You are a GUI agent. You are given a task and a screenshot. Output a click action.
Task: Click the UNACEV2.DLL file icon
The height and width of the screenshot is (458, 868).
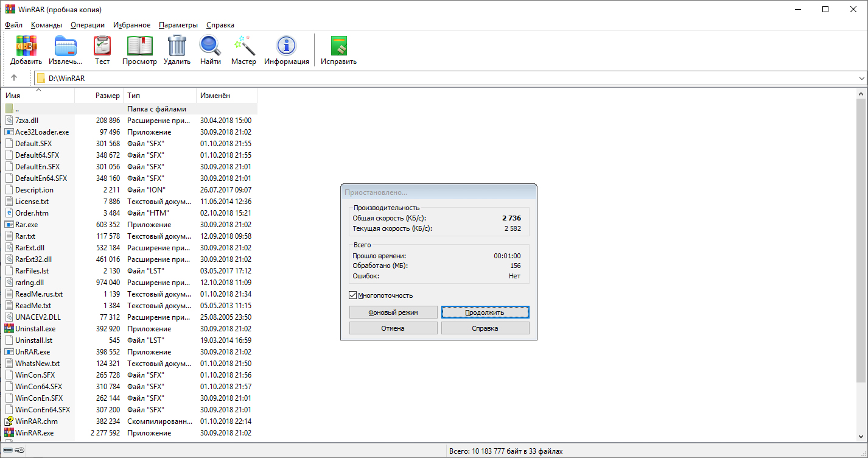point(9,317)
